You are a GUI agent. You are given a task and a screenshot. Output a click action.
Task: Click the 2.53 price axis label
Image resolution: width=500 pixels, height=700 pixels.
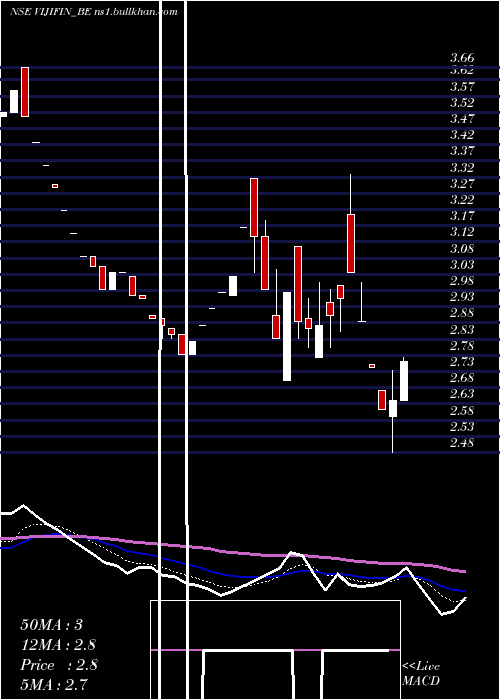point(462,427)
